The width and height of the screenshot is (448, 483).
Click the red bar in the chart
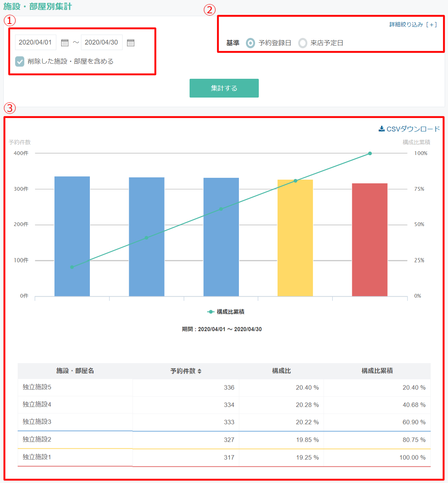tap(370, 240)
